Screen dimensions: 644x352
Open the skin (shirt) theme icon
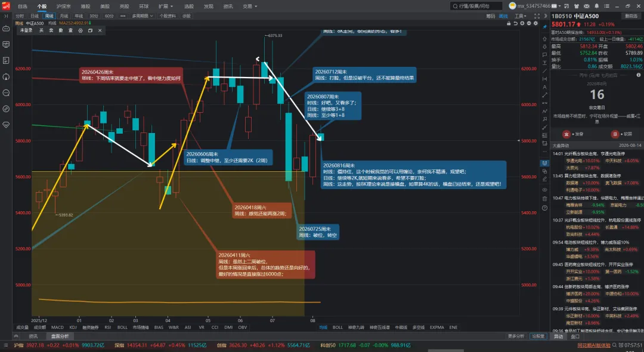pos(576,6)
